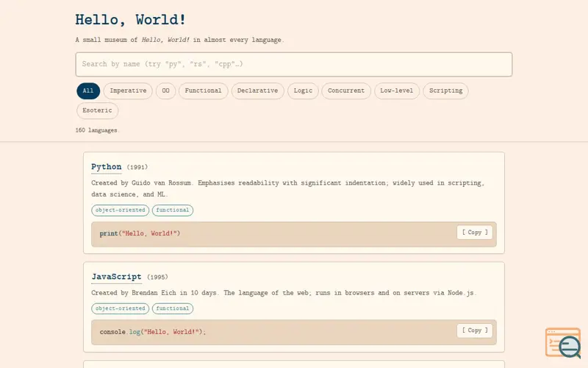Click the Brendan Eich description text

tap(284, 293)
